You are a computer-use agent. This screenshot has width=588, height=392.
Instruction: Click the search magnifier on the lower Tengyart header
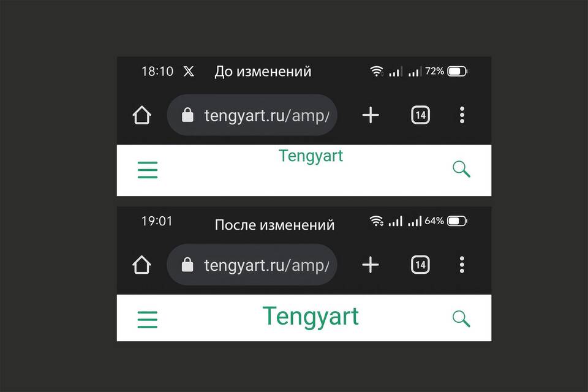(x=461, y=318)
